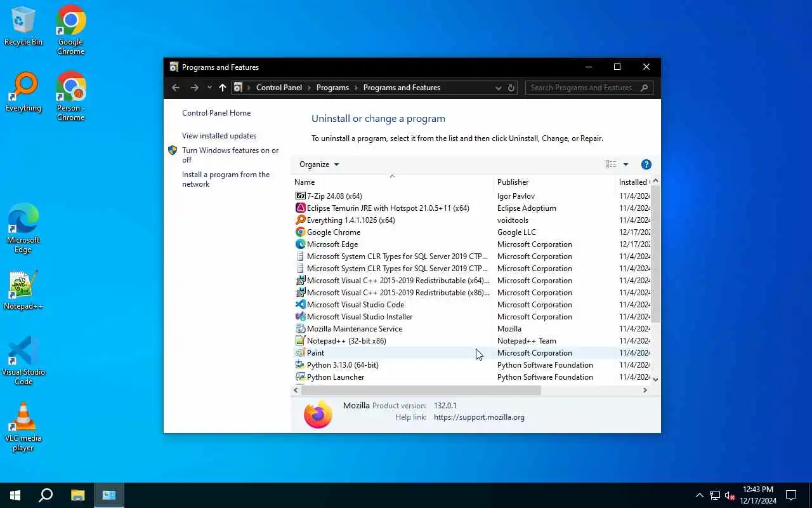Open the notification center icon
812x508 pixels.
coord(791,495)
